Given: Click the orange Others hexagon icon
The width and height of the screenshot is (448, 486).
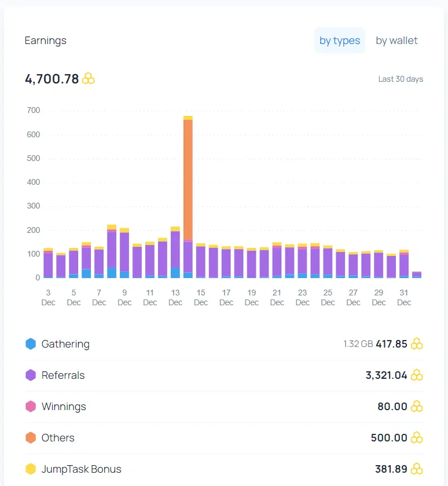Looking at the screenshot, I should tap(31, 438).
